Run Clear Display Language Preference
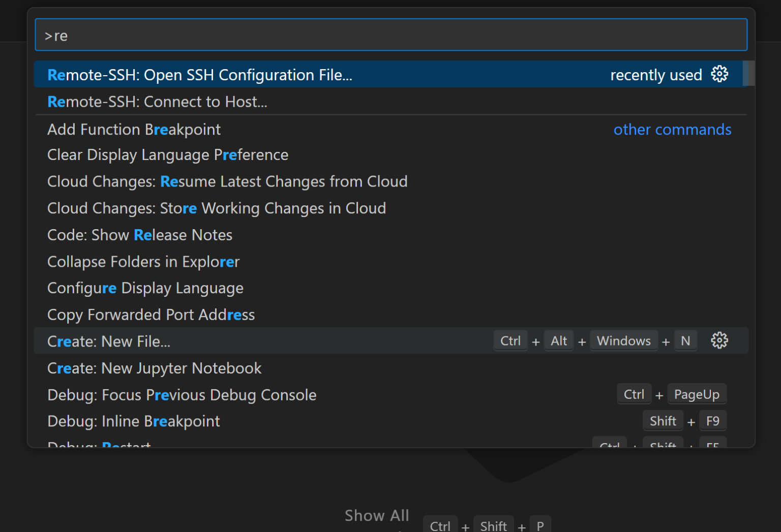The width and height of the screenshot is (781, 532). pos(168,154)
